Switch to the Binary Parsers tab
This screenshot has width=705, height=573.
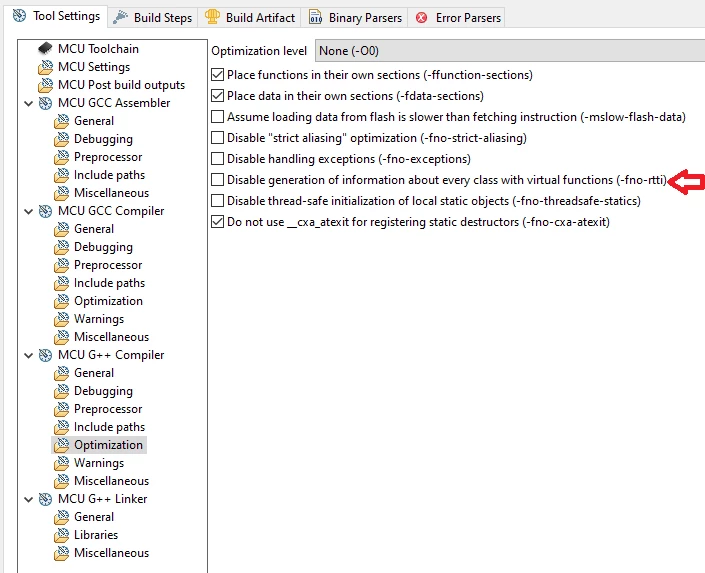pos(355,18)
